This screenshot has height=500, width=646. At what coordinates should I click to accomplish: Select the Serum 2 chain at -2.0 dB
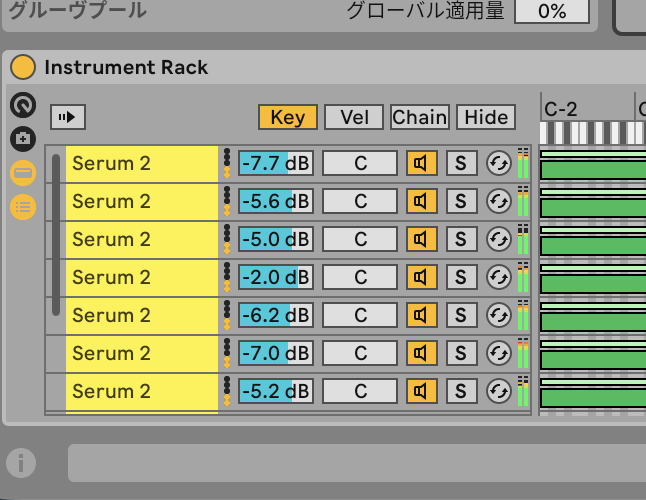142,277
